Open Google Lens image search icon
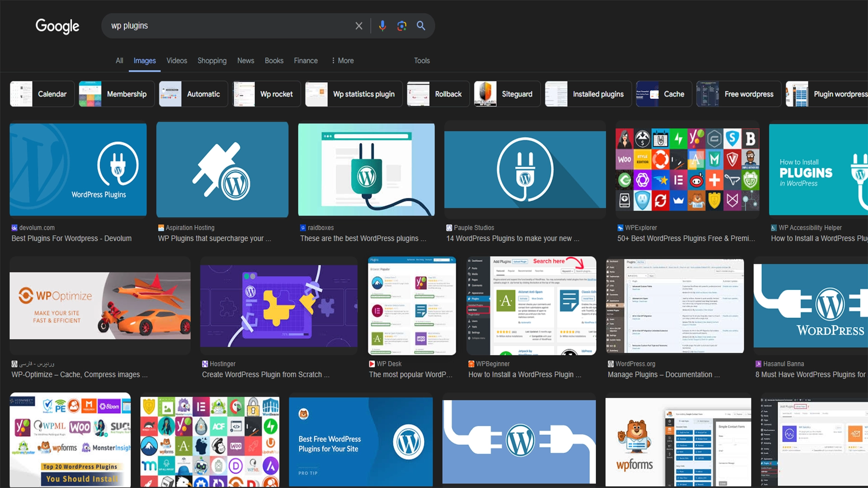This screenshot has height=488, width=868. pyautogui.click(x=402, y=26)
